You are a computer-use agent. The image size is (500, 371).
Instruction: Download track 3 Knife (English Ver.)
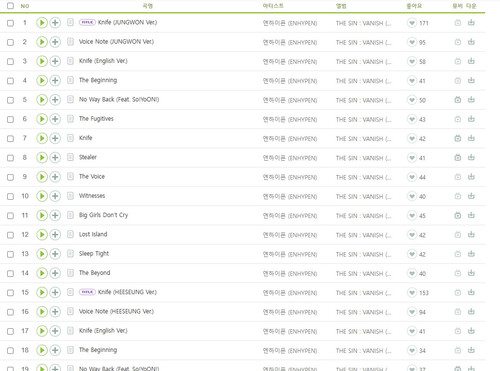point(471,61)
